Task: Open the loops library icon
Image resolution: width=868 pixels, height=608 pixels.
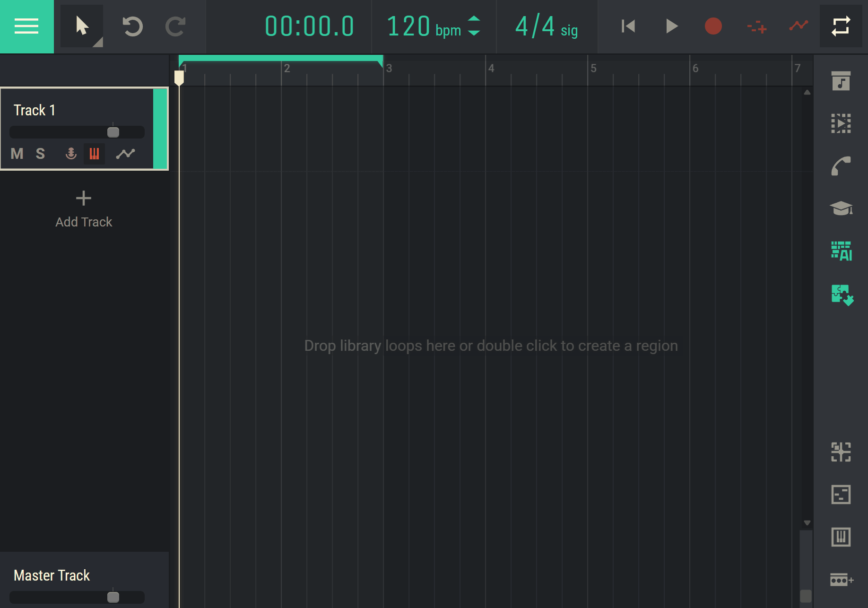Action: click(x=841, y=81)
